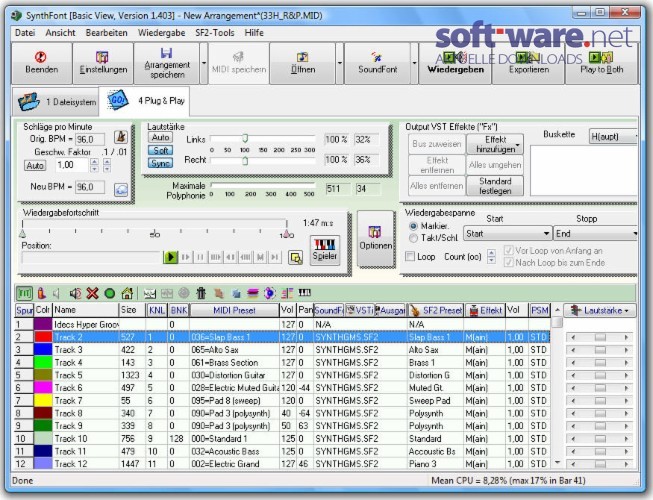The image size is (653, 500).
Task: Click the icon beside Neu BPM
Action: [121, 189]
